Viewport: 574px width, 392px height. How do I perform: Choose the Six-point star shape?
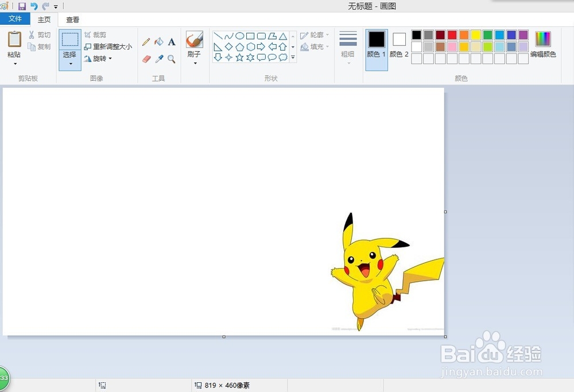tap(250, 57)
